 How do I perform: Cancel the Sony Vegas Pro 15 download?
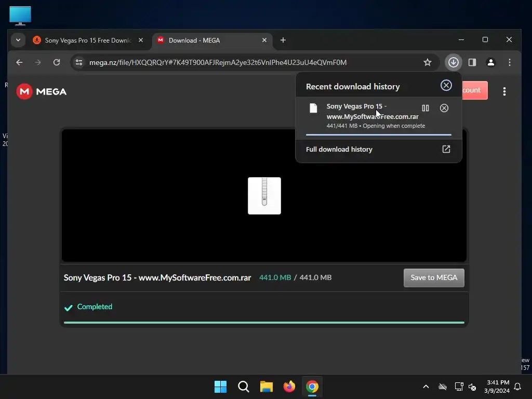click(444, 108)
